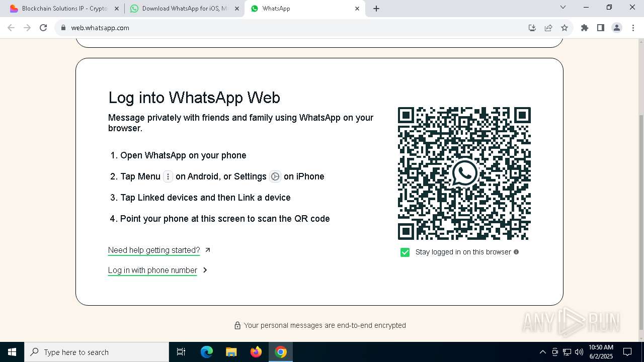Toggle the browser side panel

[601, 28]
